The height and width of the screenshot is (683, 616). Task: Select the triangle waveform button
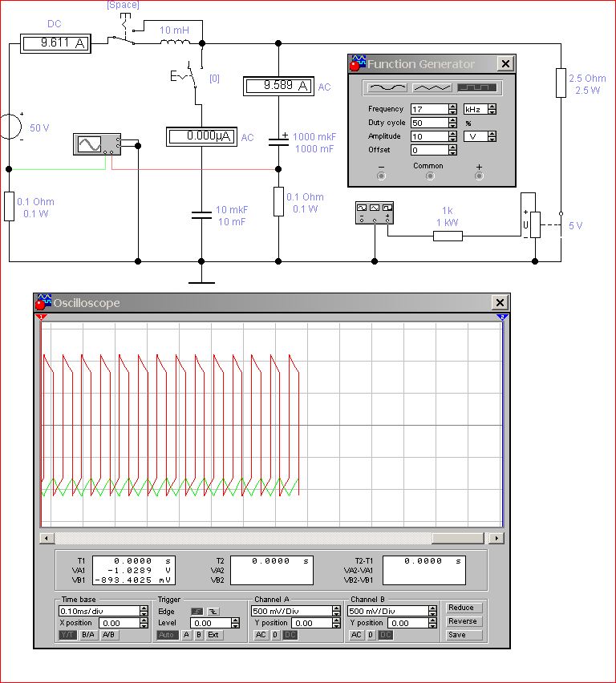[432, 87]
